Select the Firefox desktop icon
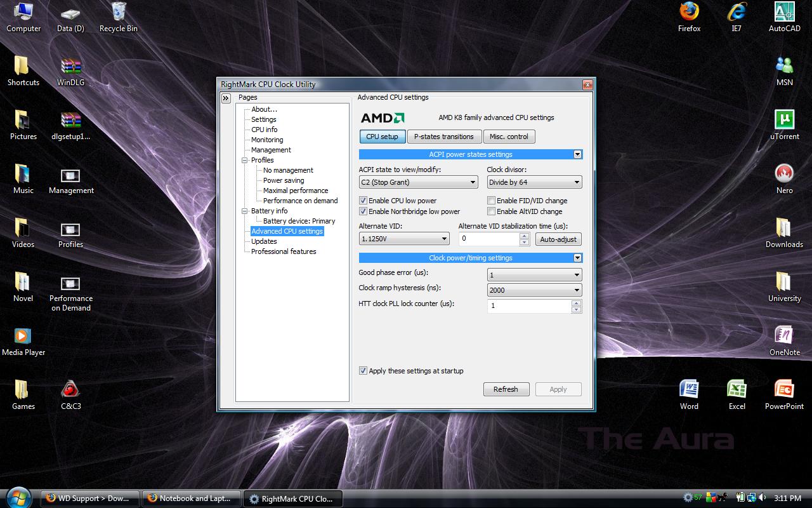 689,17
